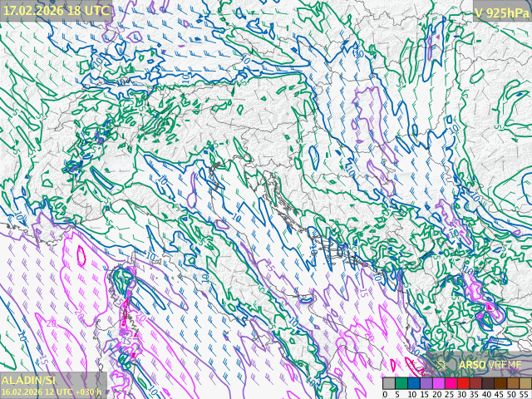Choose the violet 20 legend swatch
Viewport: 532px width, 399px height.
[436, 383]
